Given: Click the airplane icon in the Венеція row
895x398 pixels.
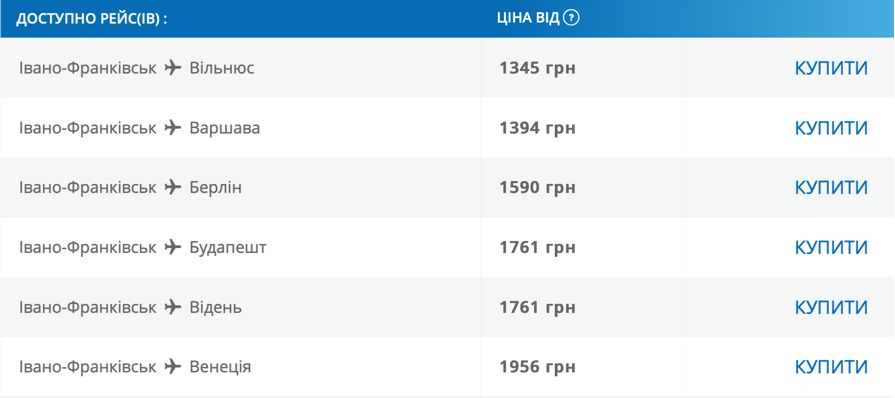Looking at the screenshot, I should (x=172, y=367).
